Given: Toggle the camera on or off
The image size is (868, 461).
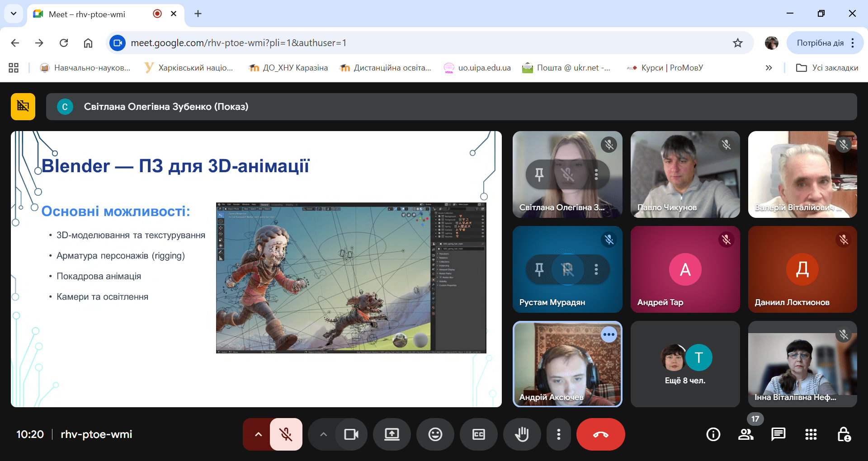Looking at the screenshot, I should (351, 434).
